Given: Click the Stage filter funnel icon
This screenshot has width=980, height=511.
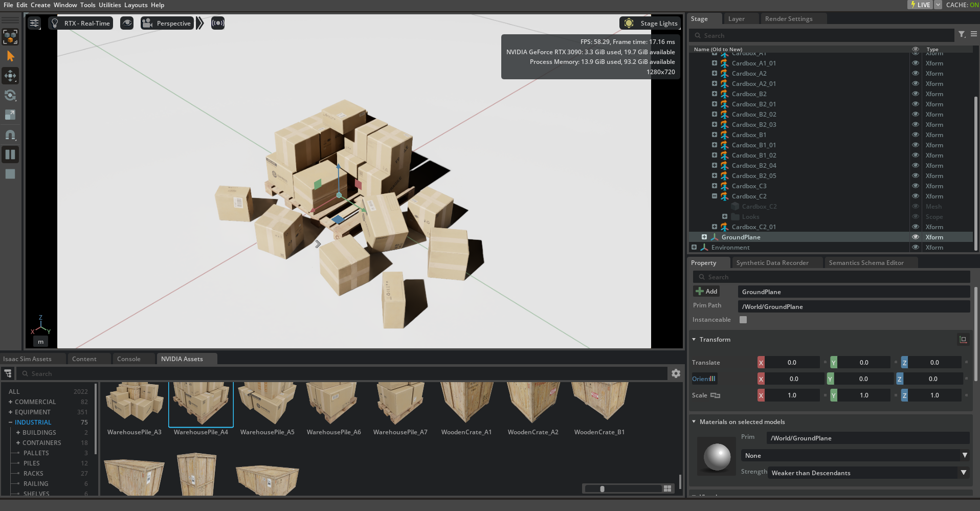Looking at the screenshot, I should (962, 34).
